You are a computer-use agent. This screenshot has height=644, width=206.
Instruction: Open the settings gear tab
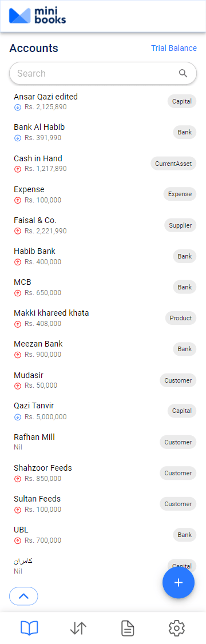pyautogui.click(x=177, y=628)
